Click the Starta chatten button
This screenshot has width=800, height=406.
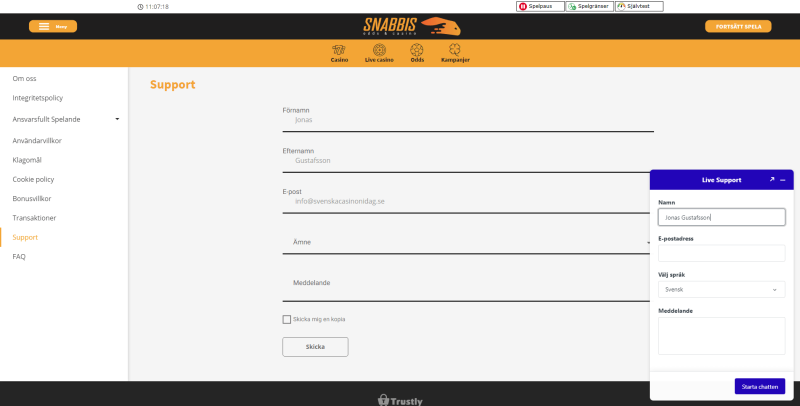point(760,387)
